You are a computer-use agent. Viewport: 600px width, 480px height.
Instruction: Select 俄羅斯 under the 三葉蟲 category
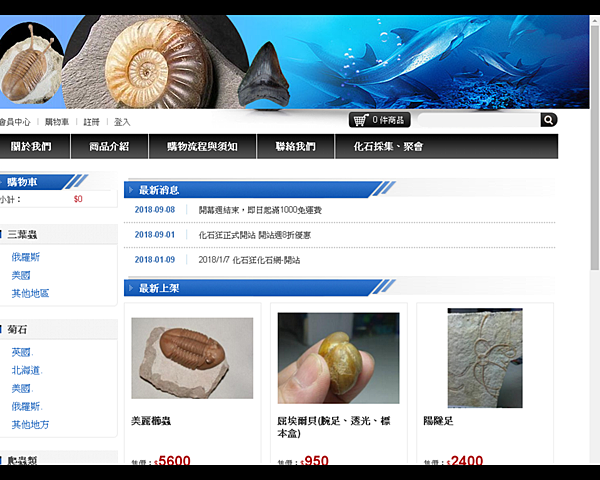pyautogui.click(x=26, y=257)
